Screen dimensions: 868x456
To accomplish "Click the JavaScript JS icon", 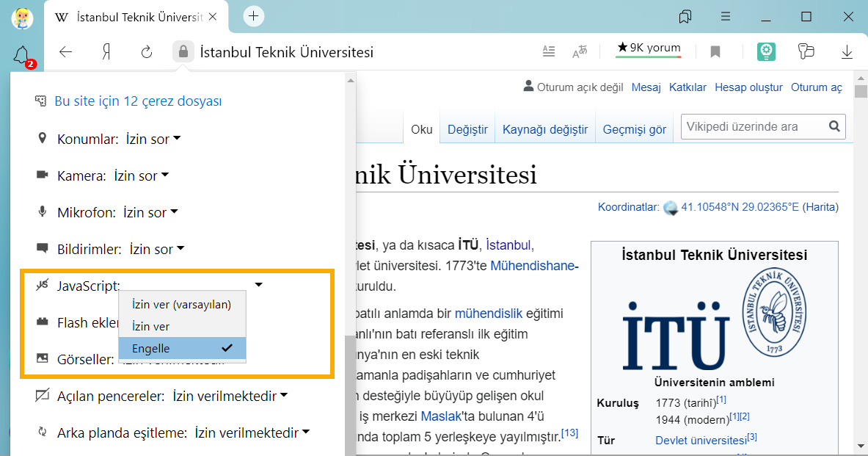I will coord(42,286).
